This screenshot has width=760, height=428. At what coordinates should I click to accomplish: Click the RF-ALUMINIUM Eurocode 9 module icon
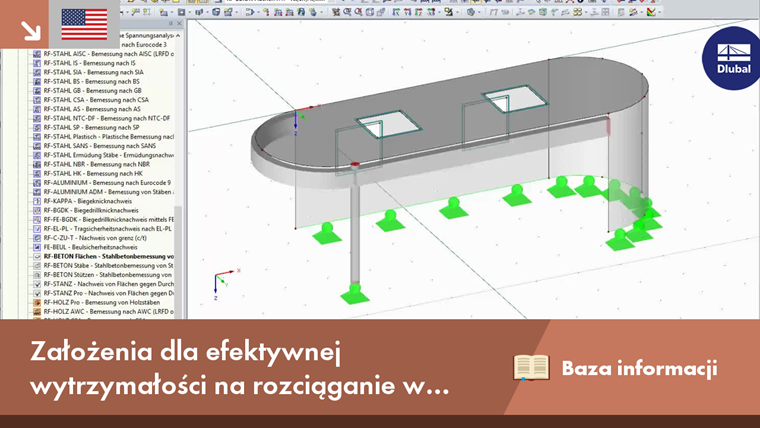pyautogui.click(x=37, y=183)
